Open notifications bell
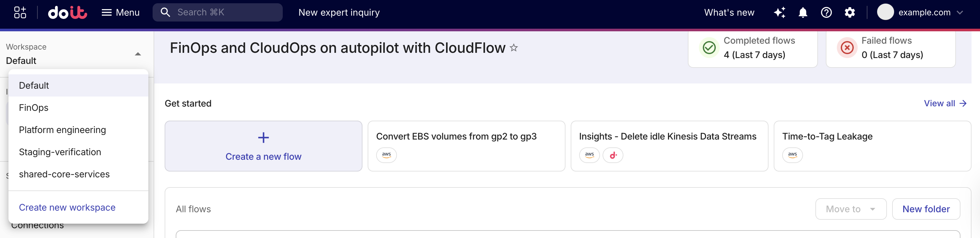The width and height of the screenshot is (980, 238). pos(803,12)
